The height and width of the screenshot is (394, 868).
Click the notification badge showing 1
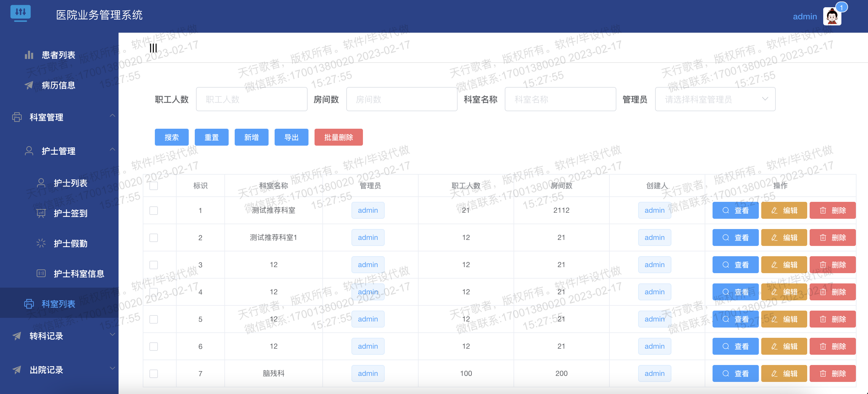[841, 8]
